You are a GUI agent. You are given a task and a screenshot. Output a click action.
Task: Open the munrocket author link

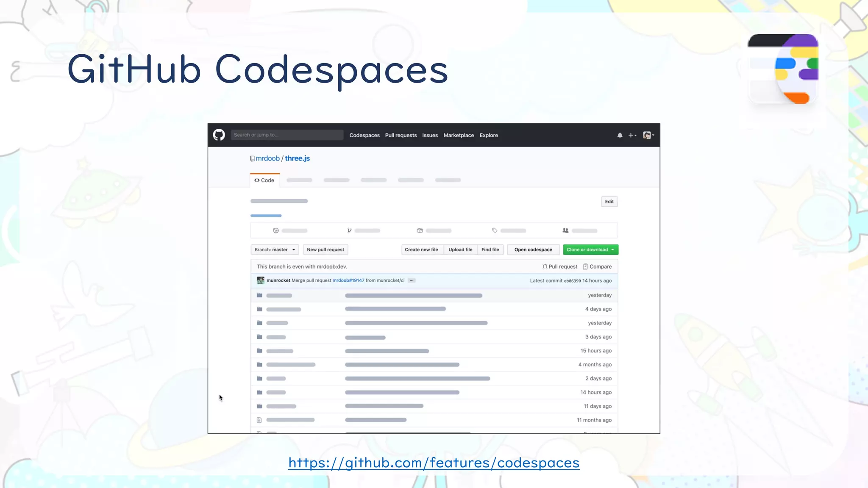click(278, 280)
